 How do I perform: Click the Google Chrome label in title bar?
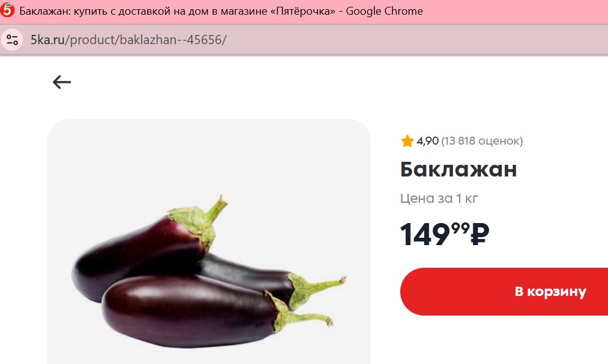coord(384,11)
